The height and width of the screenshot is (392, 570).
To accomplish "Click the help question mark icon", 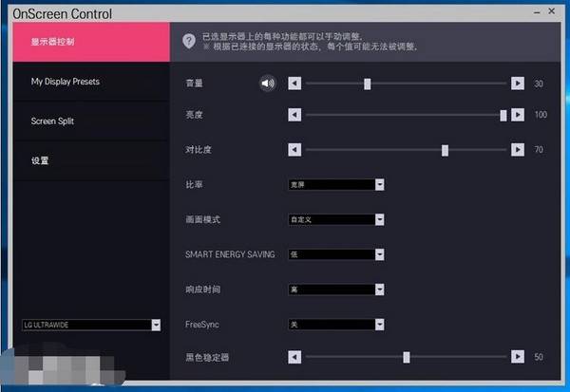I will pos(190,41).
